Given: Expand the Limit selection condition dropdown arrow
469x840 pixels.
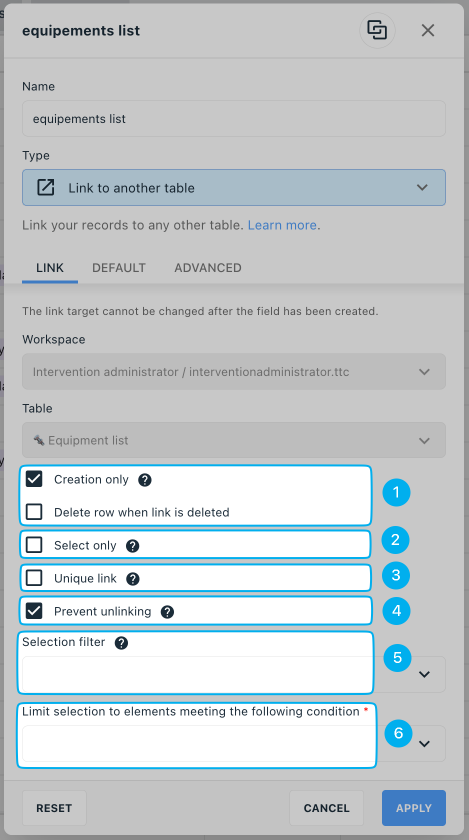Looking at the screenshot, I should click(425, 744).
